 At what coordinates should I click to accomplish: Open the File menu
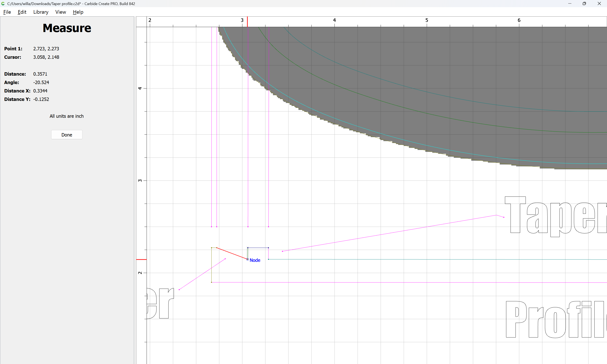[7, 12]
